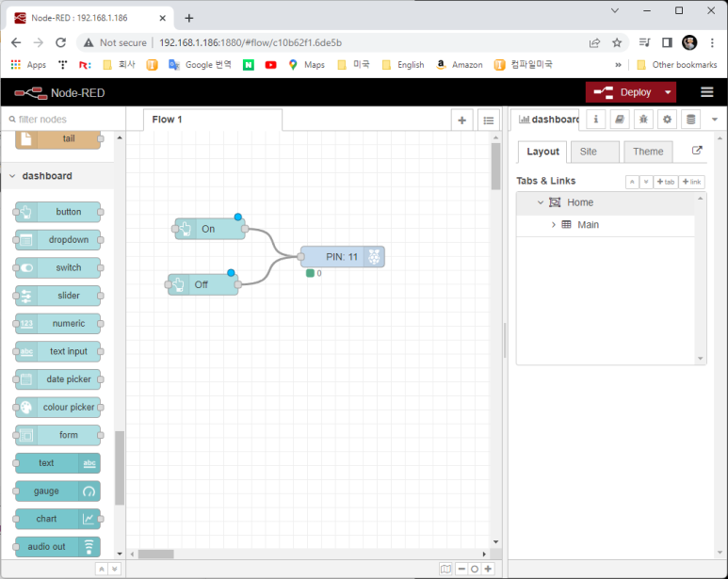Open dashboard in new window icon
Screen dimensions: 728x579
[x=697, y=151]
